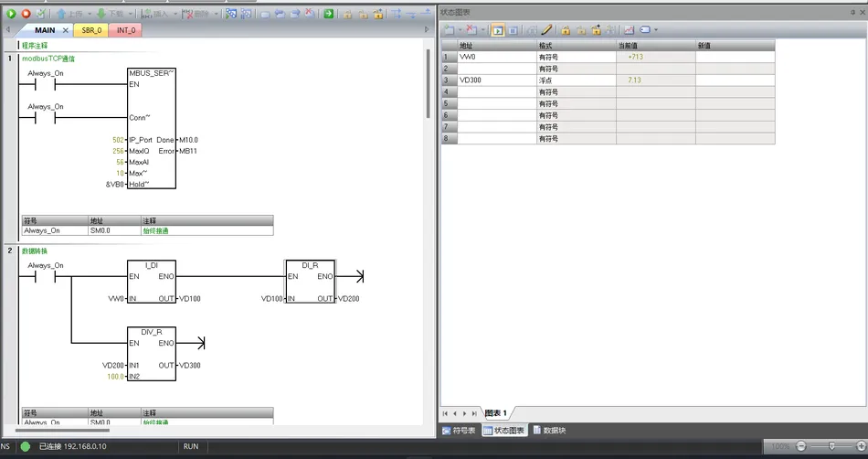Click the next bookmark icon
Screen dimensions: 868x459
tap(281, 14)
